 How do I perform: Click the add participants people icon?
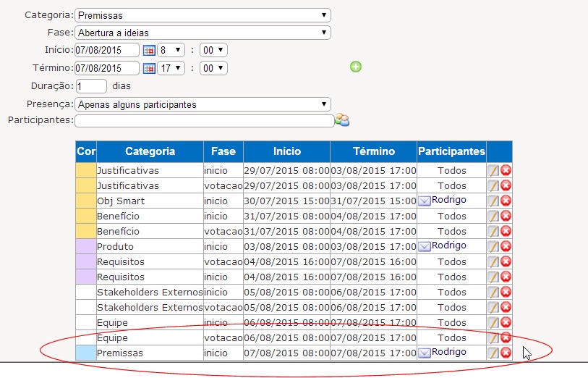[341, 120]
